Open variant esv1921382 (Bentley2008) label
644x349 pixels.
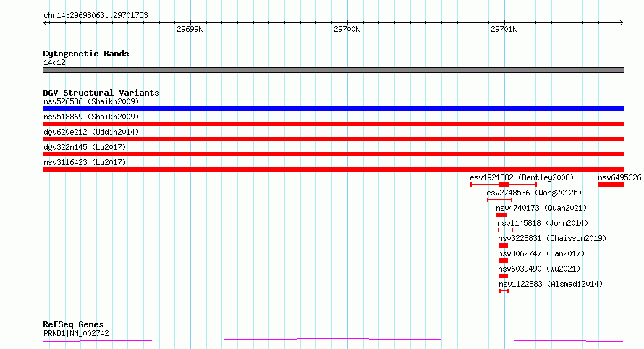(522, 177)
